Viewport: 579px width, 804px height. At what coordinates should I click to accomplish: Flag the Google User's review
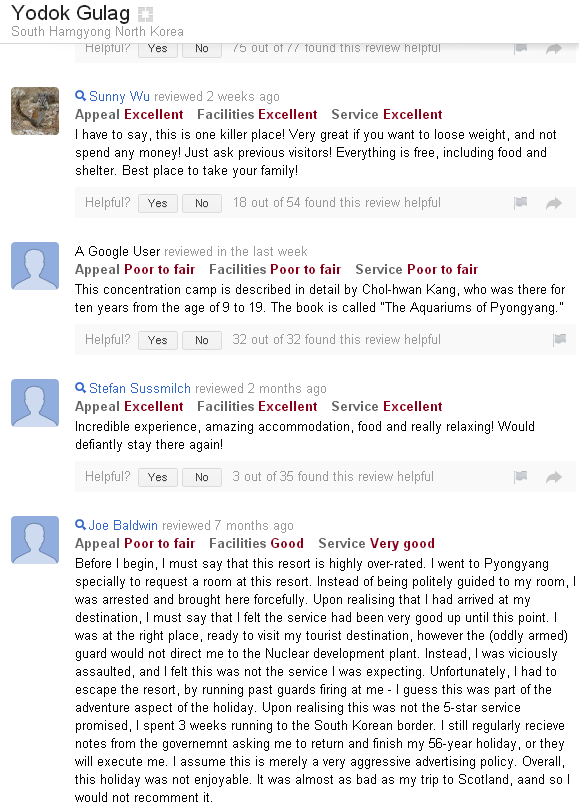(560, 339)
